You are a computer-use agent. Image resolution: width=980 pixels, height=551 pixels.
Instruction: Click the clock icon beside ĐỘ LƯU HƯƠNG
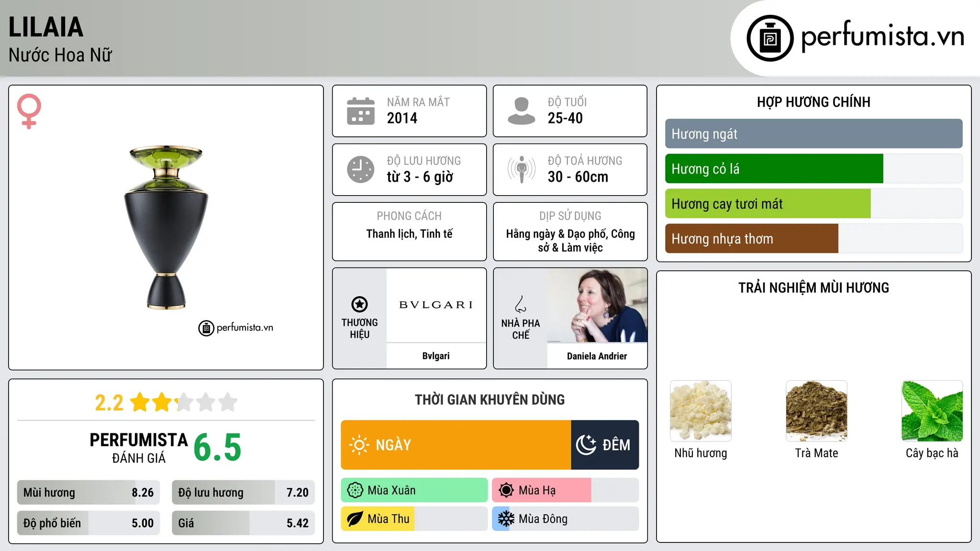(361, 169)
